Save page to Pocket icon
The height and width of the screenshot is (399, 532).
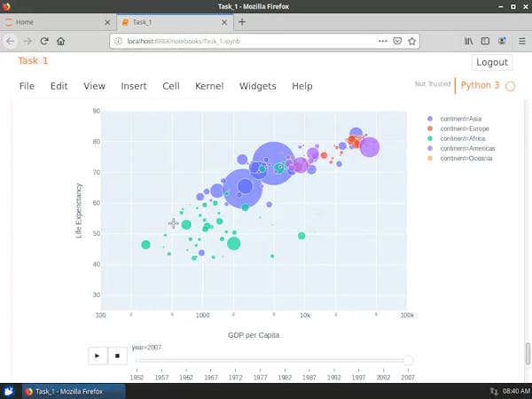[397, 41]
